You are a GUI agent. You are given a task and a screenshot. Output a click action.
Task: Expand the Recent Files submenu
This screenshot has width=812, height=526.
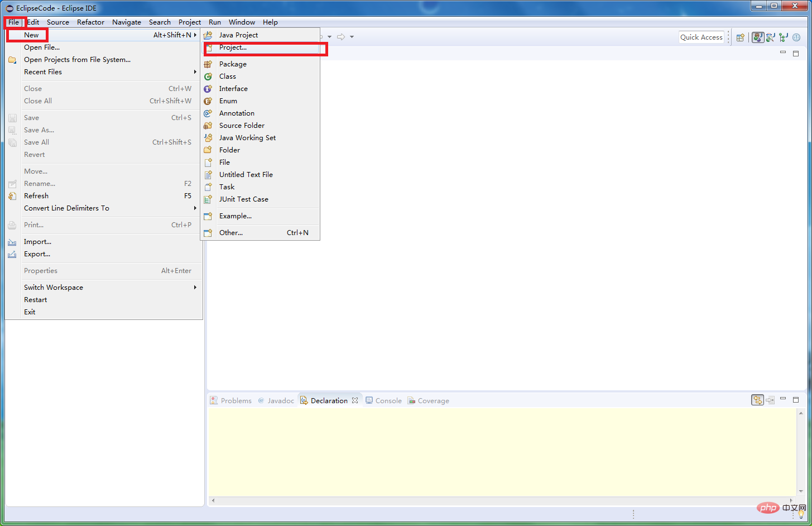click(x=103, y=72)
